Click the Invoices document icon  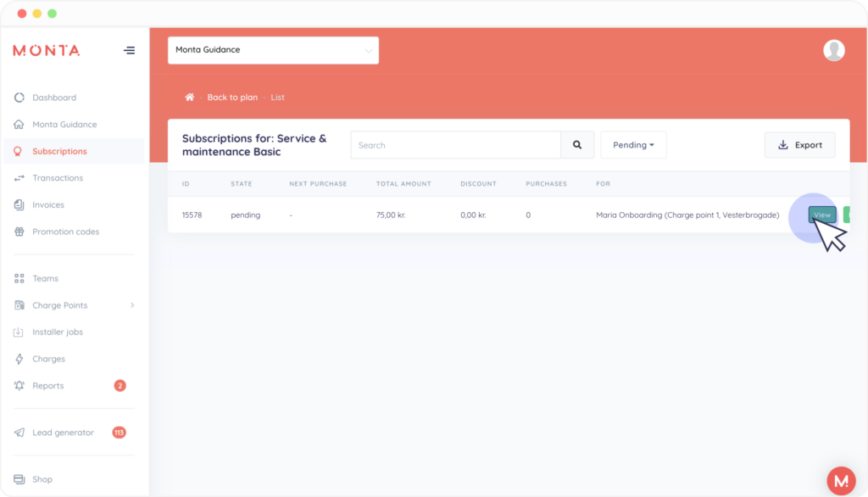click(x=19, y=204)
